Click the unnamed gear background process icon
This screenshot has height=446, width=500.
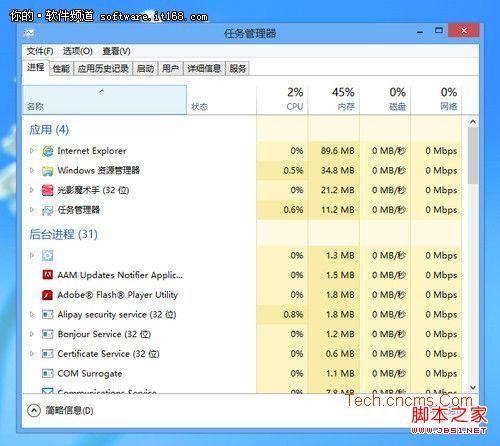(48, 256)
